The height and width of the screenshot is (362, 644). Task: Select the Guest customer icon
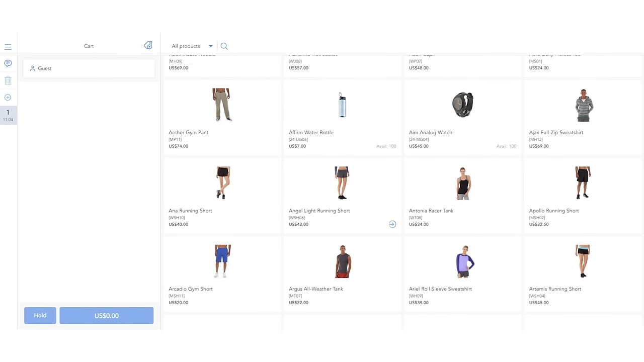[33, 68]
